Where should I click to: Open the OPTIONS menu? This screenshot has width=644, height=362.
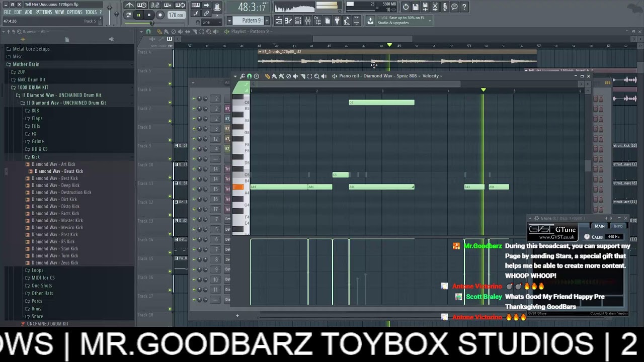74,12
